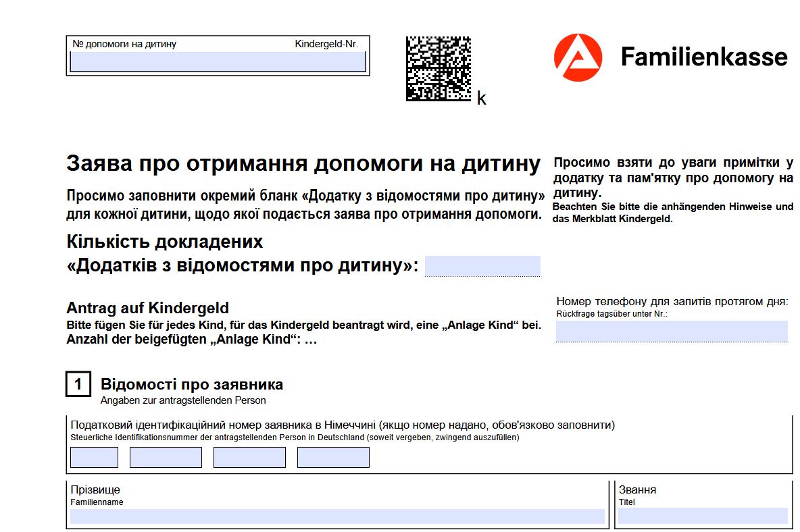
Task: Select the first tax ID number box
Action: tap(94, 457)
